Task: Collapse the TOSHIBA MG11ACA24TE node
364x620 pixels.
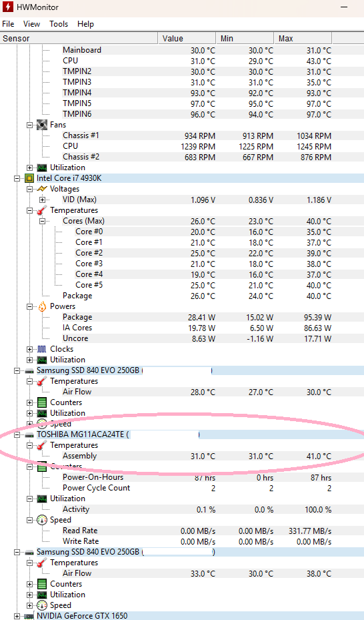Action: click(17, 434)
